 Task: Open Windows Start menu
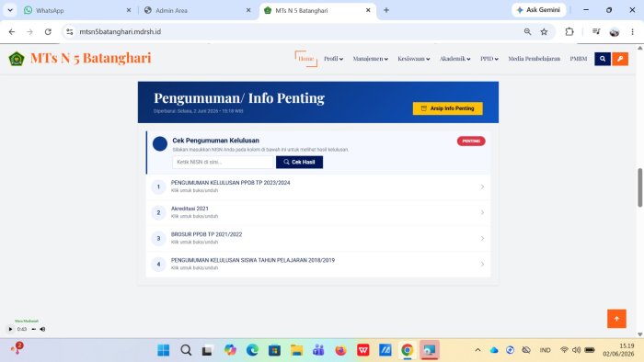point(164,350)
